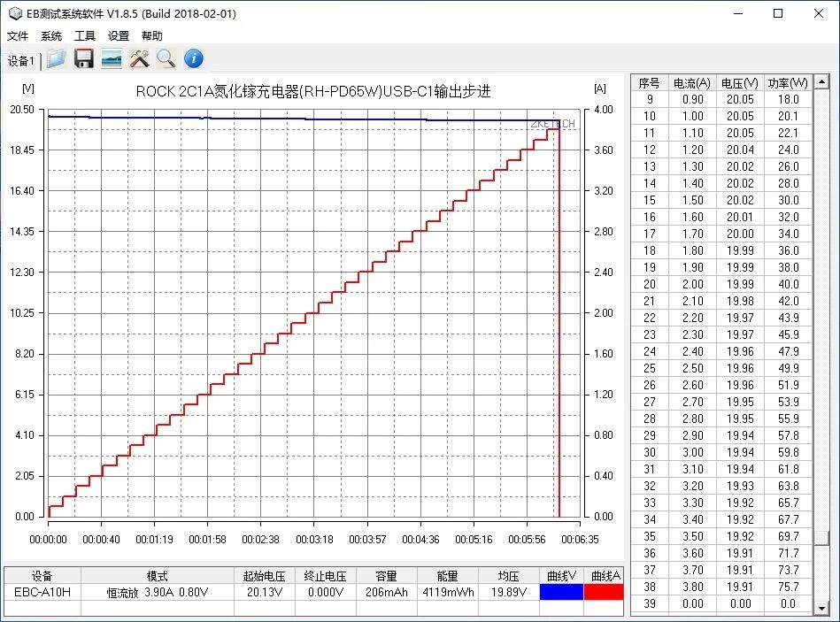The image size is (840, 622).
Task: Click the 曲线A header label
Action: (605, 576)
